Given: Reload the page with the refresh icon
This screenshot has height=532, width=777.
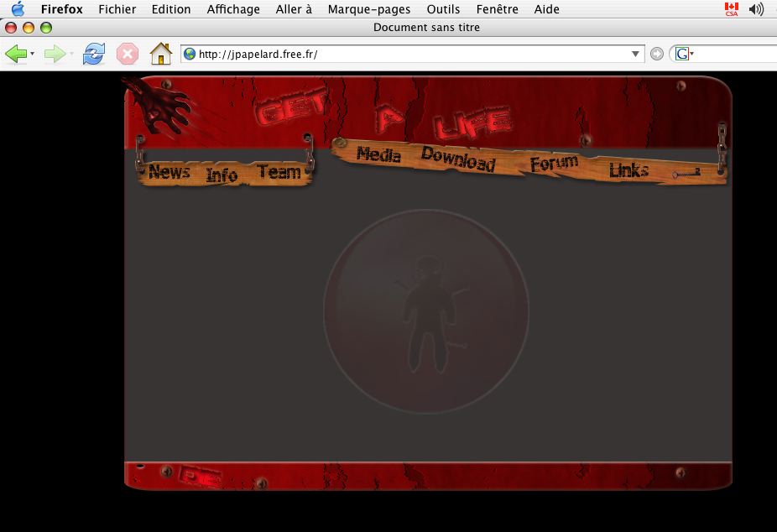Looking at the screenshot, I should point(93,55).
